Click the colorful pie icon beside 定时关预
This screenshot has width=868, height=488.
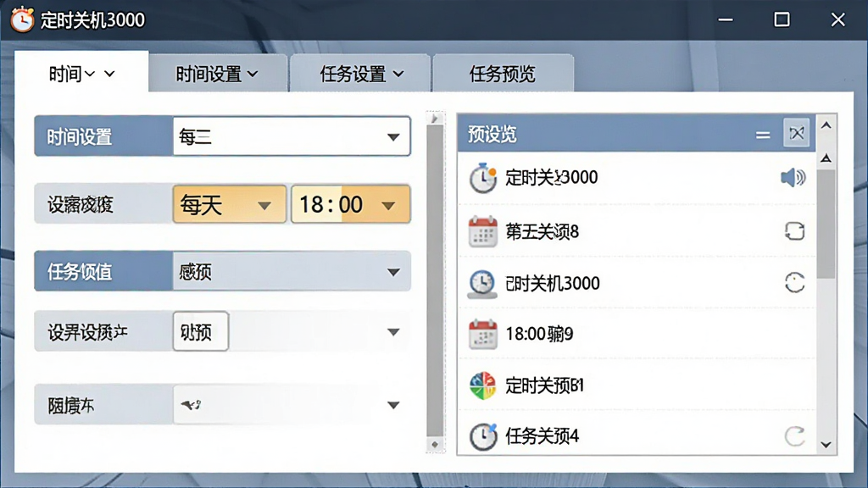tap(482, 385)
